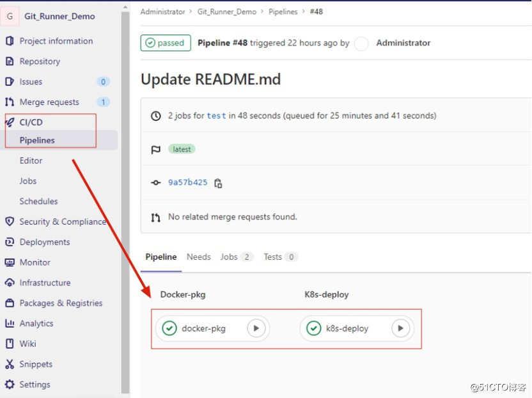Click the Snippets scissors icon
Image resolution: width=532 pixels, height=398 pixels.
(10, 364)
